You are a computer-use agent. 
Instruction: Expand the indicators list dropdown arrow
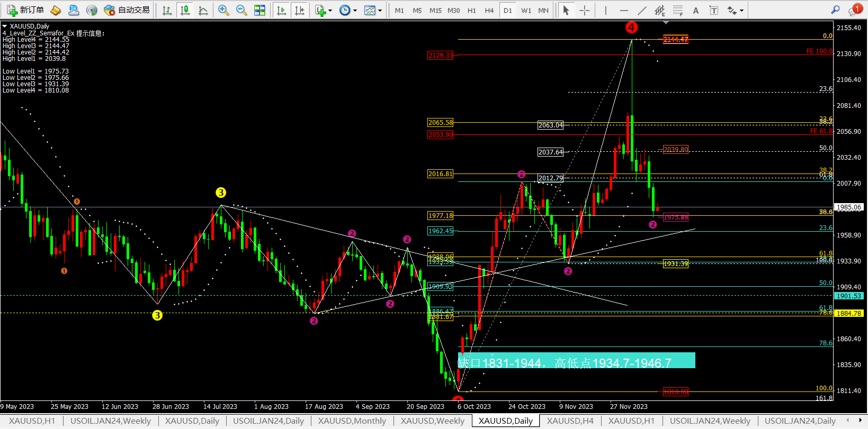(x=330, y=11)
